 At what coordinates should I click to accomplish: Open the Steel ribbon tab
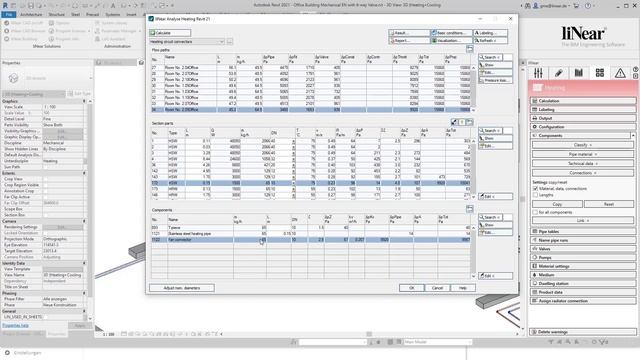(x=76, y=14)
